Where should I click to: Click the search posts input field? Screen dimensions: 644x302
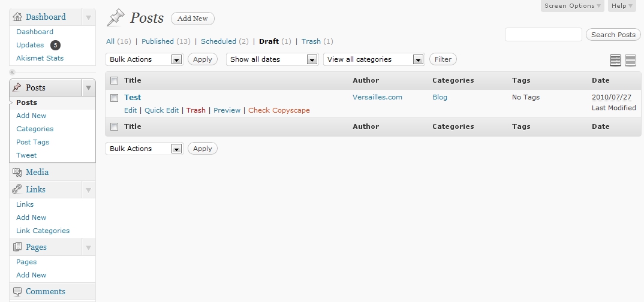pos(543,35)
